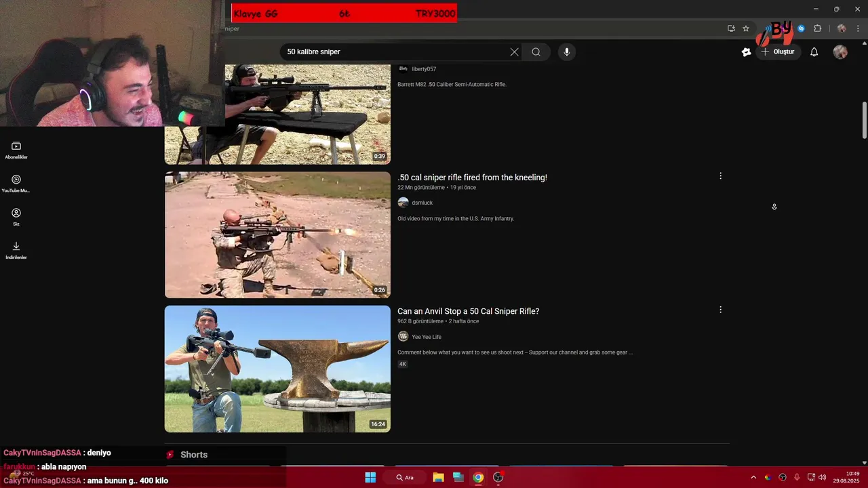Open the clock showing 10:49

point(847,477)
